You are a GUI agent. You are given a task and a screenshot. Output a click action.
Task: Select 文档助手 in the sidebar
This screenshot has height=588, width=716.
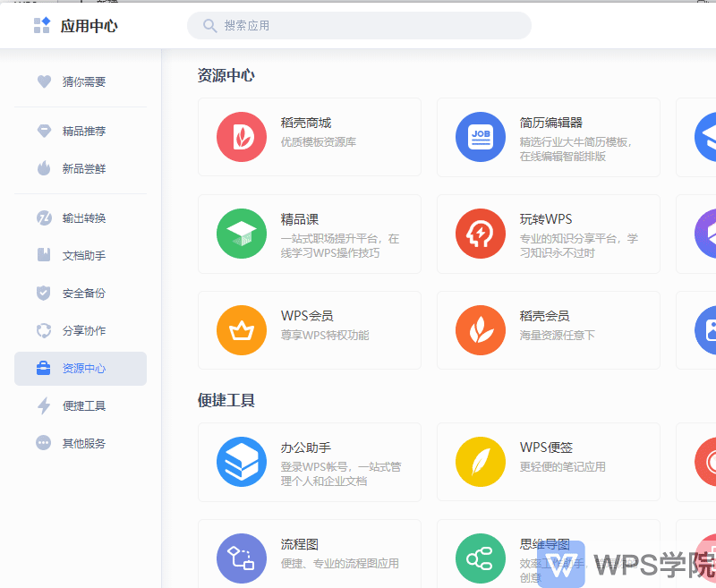81,255
